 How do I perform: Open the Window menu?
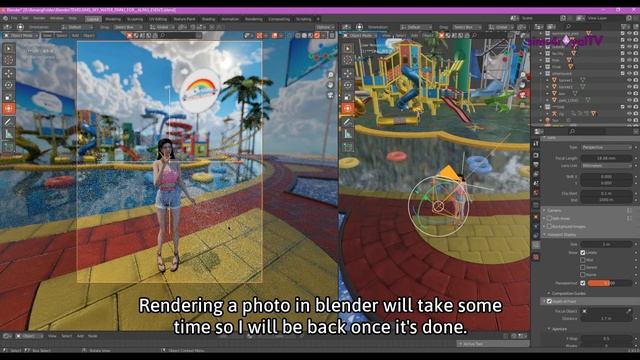57,18
